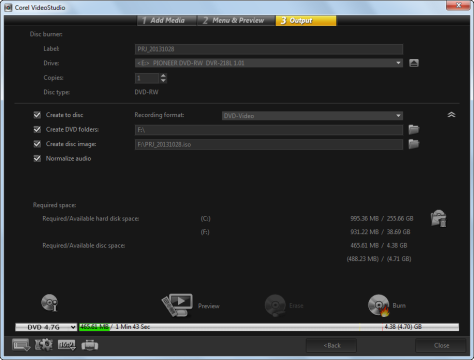Disable Normalize audio checkbox
The height and width of the screenshot is (360, 474).
[37, 159]
